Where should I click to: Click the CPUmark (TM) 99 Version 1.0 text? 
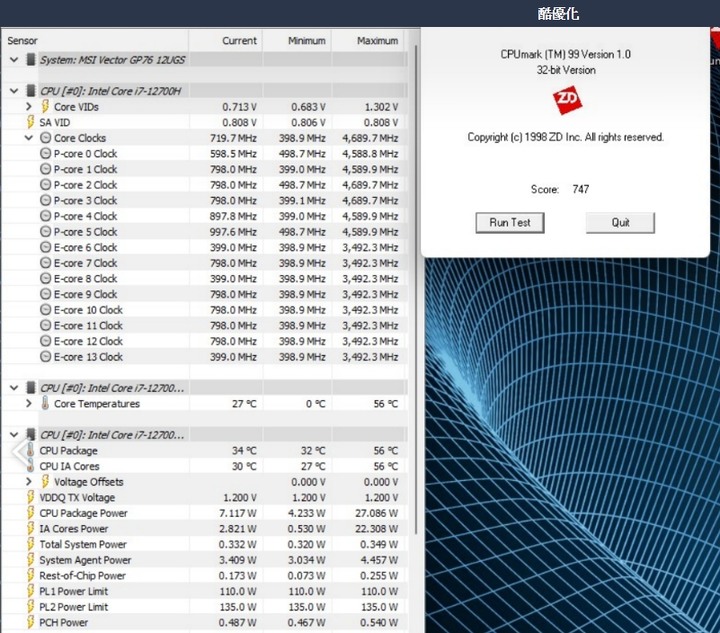point(565,54)
